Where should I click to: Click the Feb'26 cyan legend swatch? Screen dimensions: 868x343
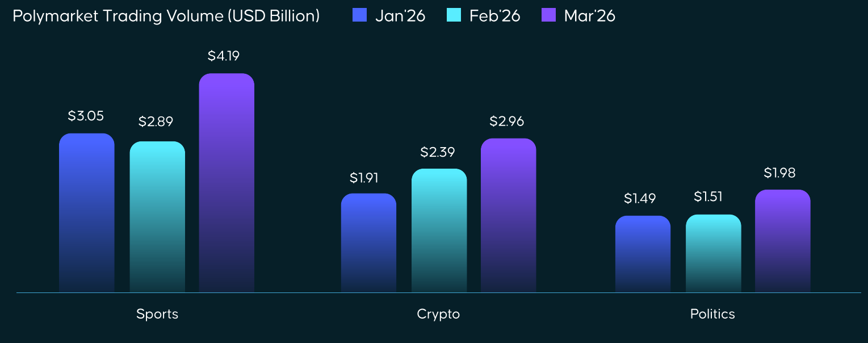[x=454, y=15]
